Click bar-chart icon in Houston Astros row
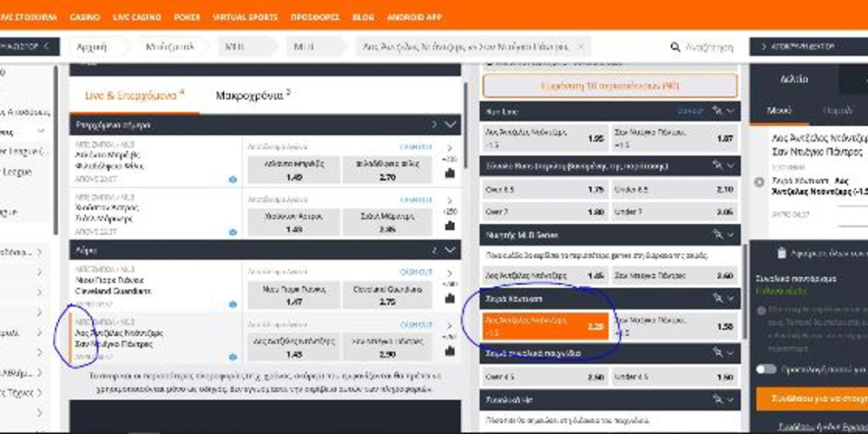Image resolution: width=868 pixels, height=434 pixels. (450, 226)
